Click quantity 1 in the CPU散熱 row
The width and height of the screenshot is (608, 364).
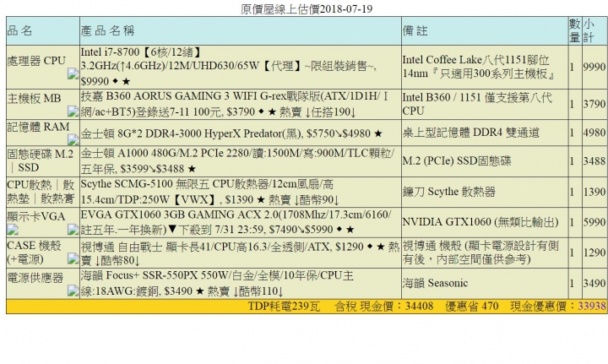[572, 192]
